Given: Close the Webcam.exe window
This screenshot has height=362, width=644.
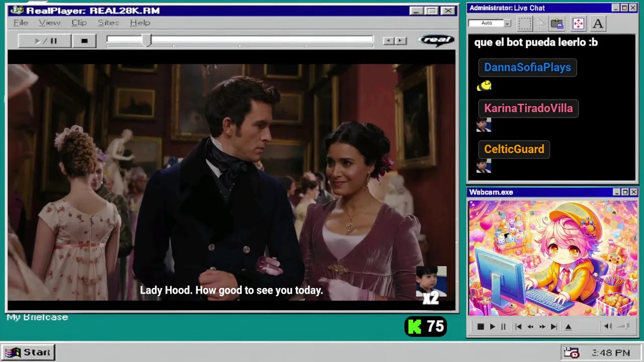Looking at the screenshot, I should click(x=634, y=192).
